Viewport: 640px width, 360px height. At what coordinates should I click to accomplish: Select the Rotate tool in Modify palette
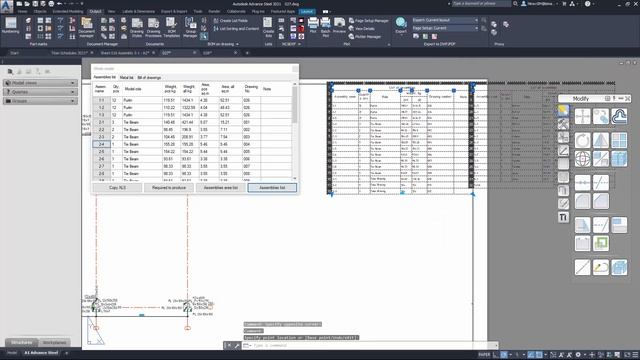[x=582, y=140]
